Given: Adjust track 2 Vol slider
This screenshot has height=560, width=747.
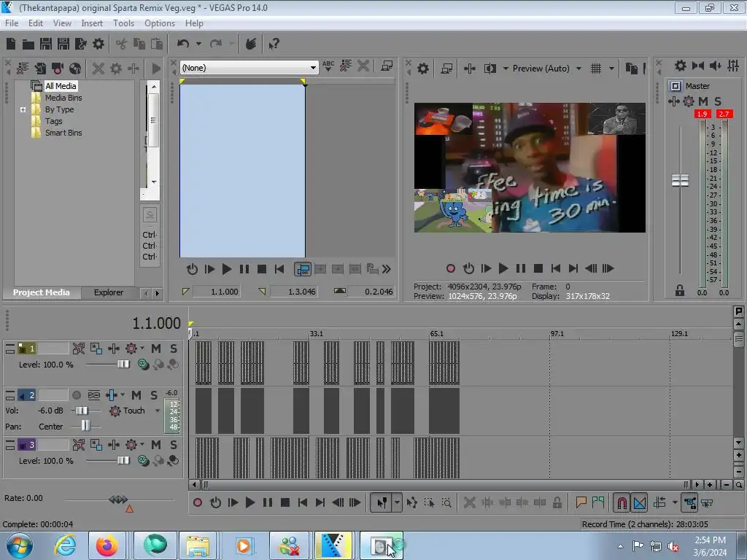Looking at the screenshot, I should [x=82, y=411].
